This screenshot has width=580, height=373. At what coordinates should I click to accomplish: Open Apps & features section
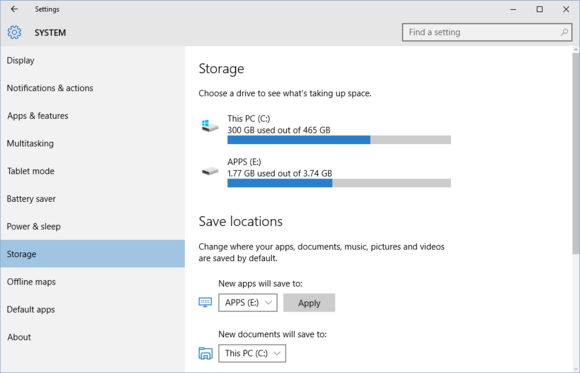(92, 116)
